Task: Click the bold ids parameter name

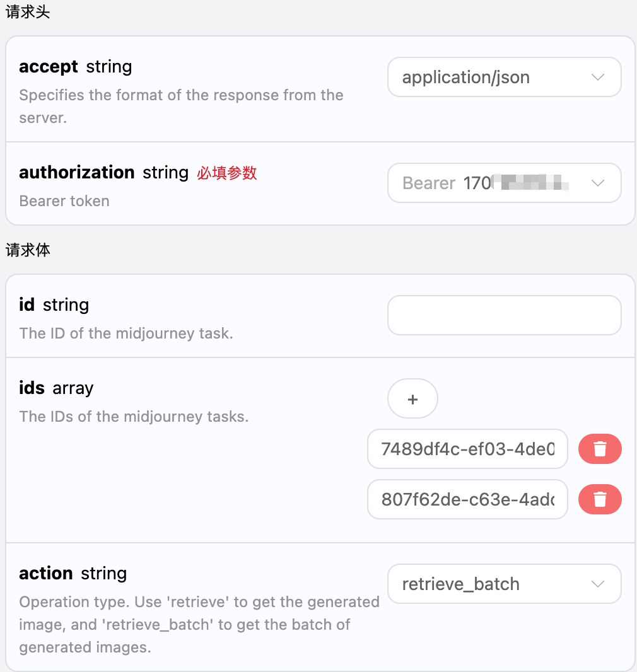Action: (x=32, y=388)
